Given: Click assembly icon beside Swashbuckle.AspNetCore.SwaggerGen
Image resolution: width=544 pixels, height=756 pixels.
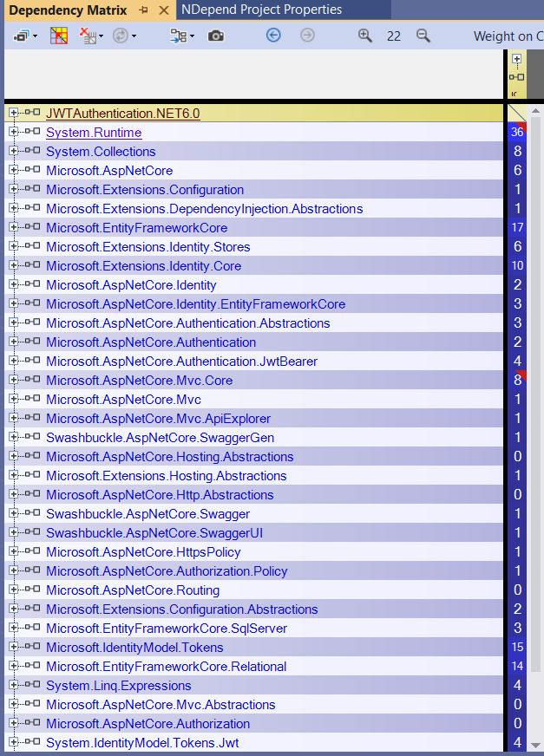Looking at the screenshot, I should (x=32, y=436).
